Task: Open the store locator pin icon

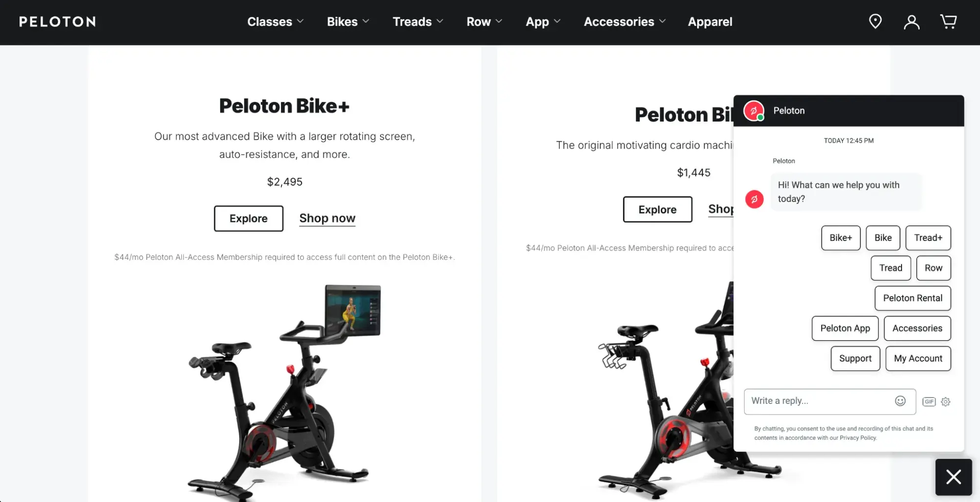Action: [875, 22]
